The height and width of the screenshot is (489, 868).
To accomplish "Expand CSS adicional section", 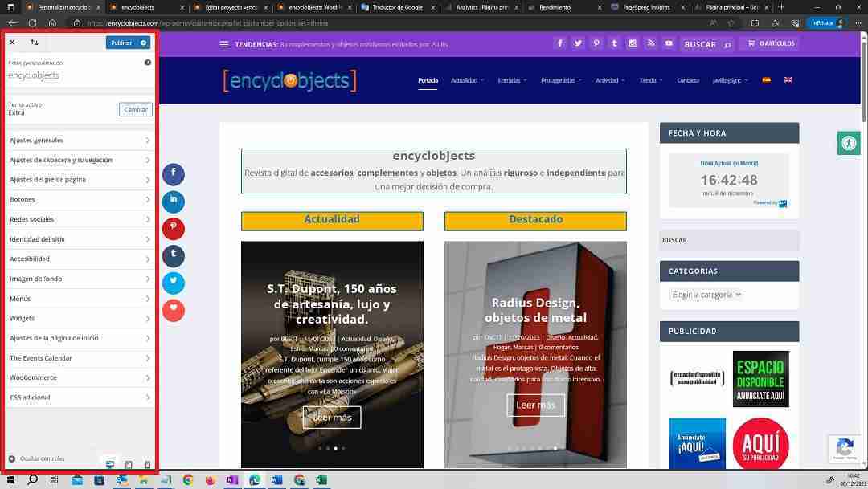I will click(x=80, y=397).
